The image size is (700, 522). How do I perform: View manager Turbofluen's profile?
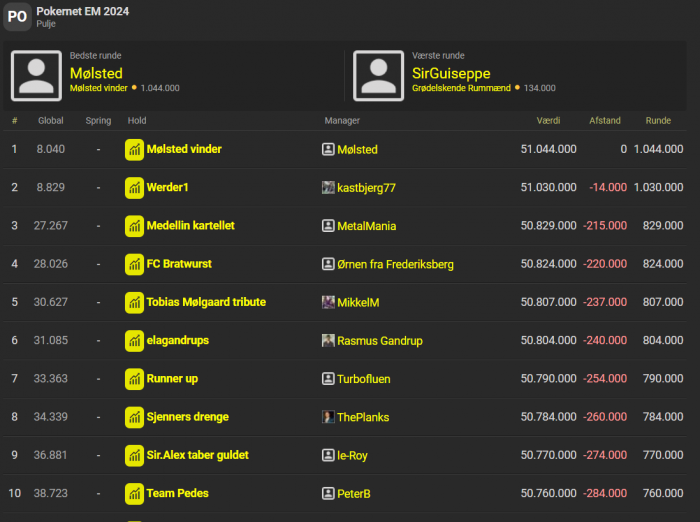tap(364, 379)
